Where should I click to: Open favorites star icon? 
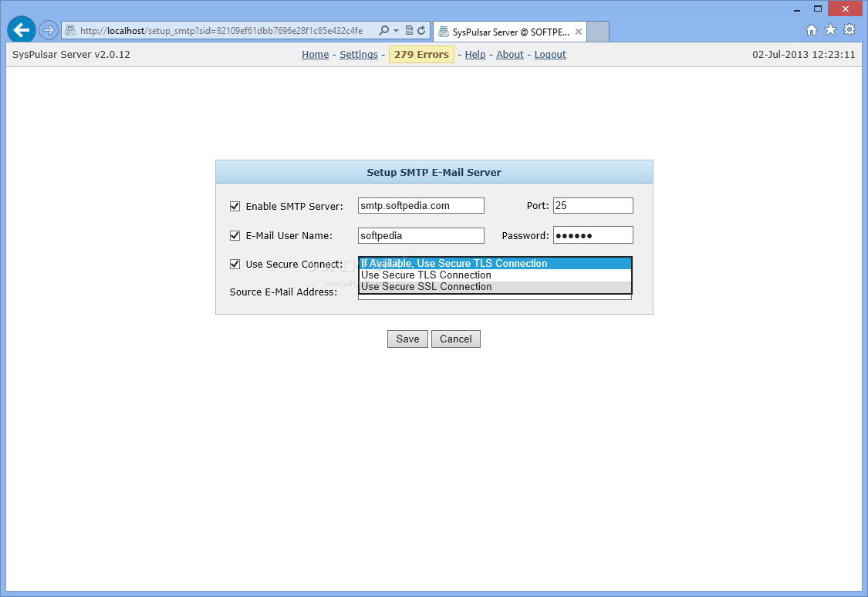(830, 30)
